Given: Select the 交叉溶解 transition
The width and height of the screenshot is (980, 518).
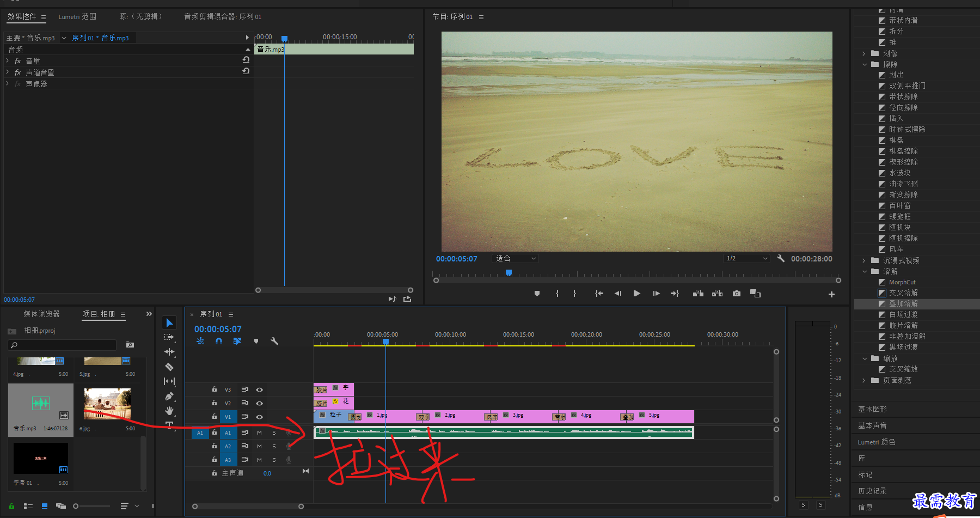Looking at the screenshot, I should [x=903, y=292].
